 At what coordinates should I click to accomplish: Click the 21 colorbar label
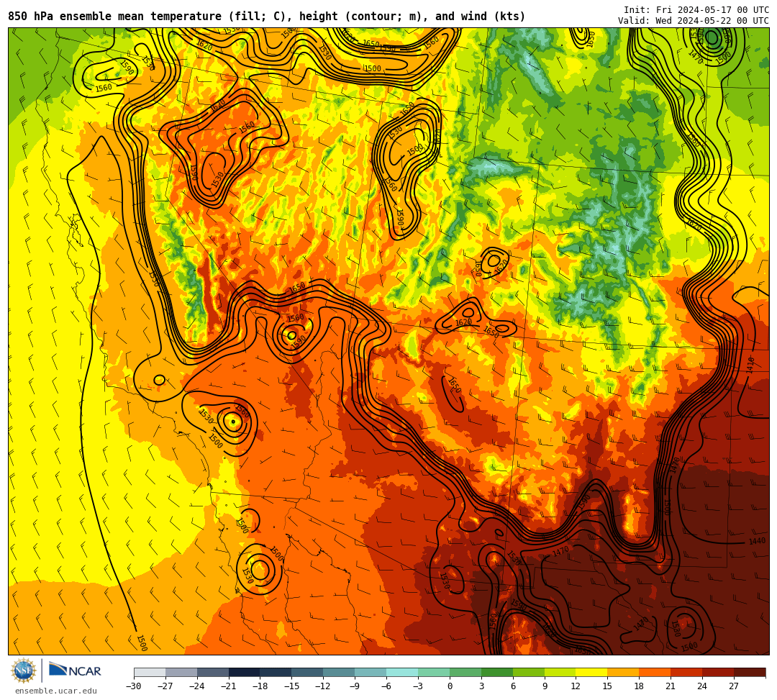coord(671,686)
